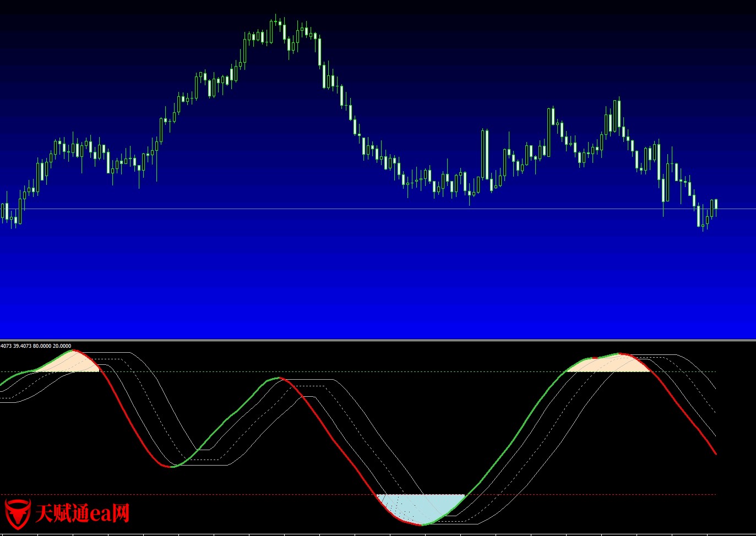Click the indicator trough where red turns green
Screen dimensions: 756x536
[172, 467]
